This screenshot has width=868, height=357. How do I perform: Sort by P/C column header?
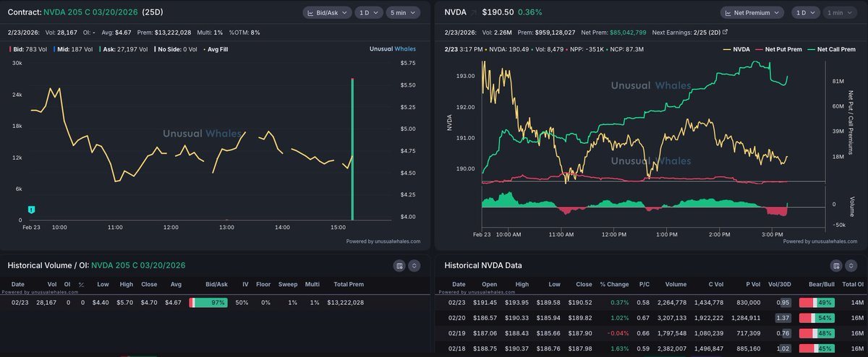(x=646, y=284)
